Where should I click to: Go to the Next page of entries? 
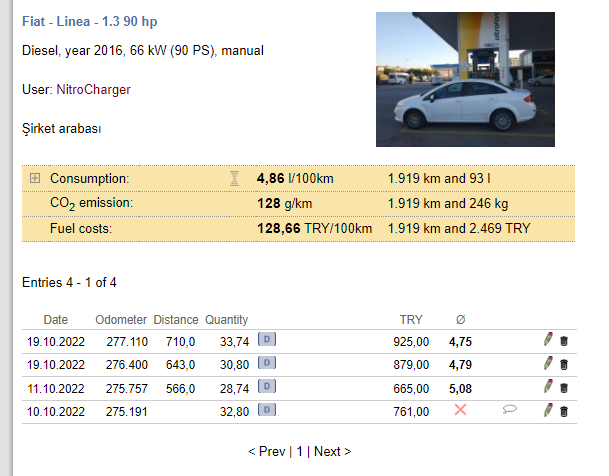(332, 452)
